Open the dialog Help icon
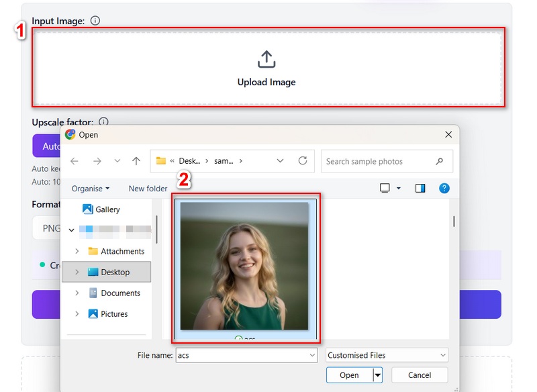This screenshot has width=537, height=392. [x=444, y=188]
